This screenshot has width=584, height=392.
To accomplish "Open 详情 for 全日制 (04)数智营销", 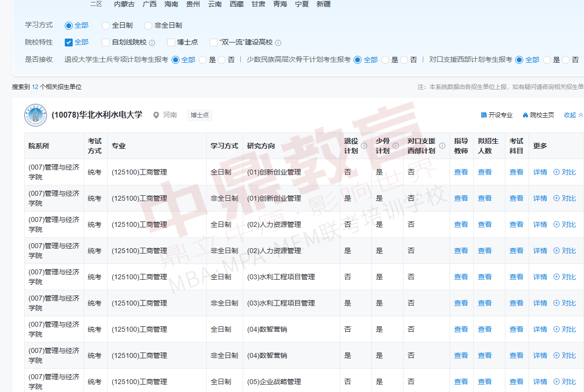I will pyautogui.click(x=540, y=329).
